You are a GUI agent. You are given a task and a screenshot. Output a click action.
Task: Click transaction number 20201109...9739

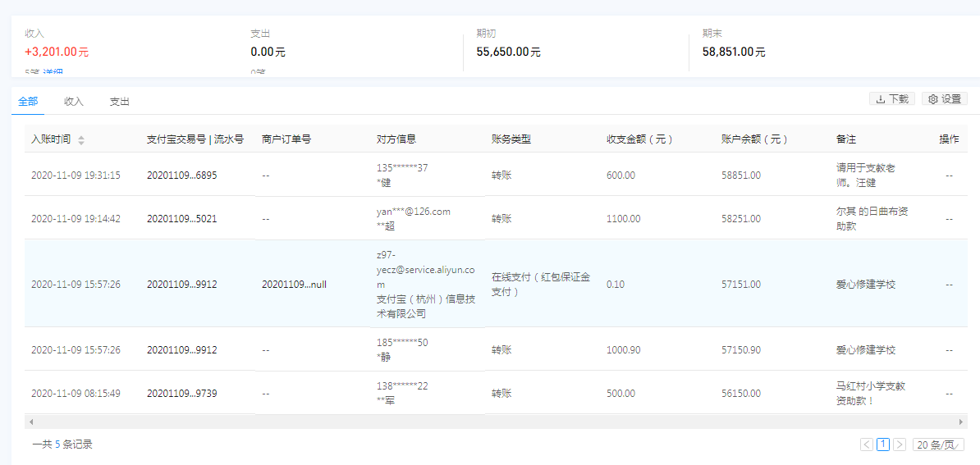pyautogui.click(x=181, y=394)
